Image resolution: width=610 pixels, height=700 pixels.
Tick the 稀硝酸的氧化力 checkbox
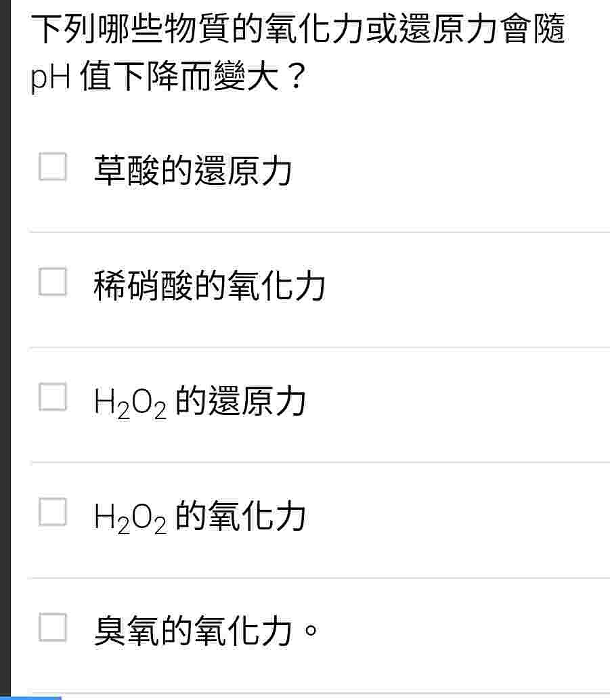[x=53, y=282]
